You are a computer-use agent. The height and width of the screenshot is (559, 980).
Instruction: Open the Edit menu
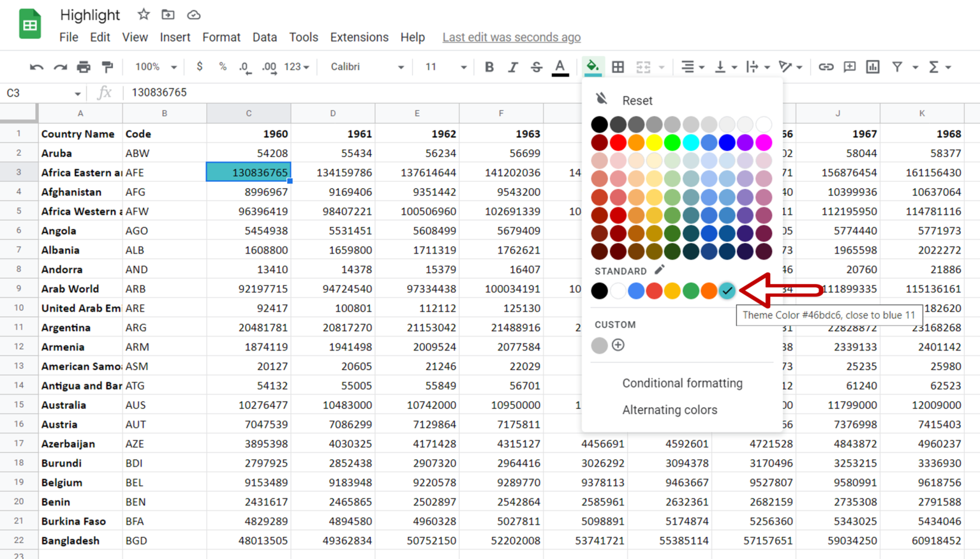pyautogui.click(x=100, y=37)
